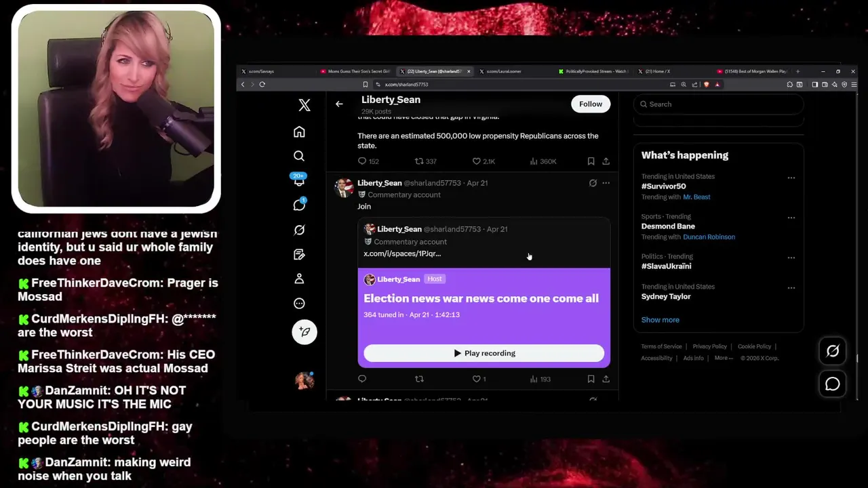Open new browser tab plus button

click(797, 71)
